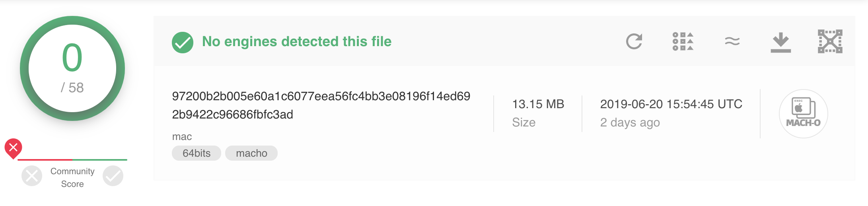Click the green checkmark status icon

click(183, 42)
